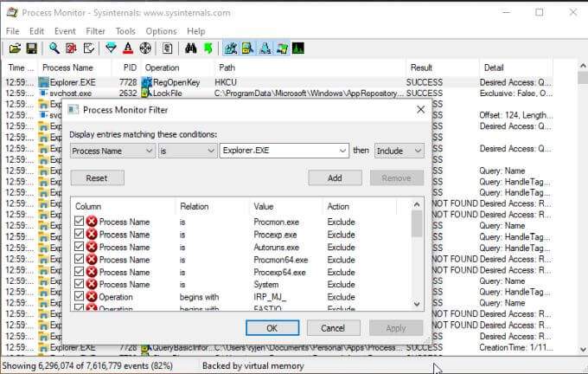Image resolution: width=588 pixels, height=374 pixels.
Task: Open Find with the binoculars icon
Action: tap(190, 48)
